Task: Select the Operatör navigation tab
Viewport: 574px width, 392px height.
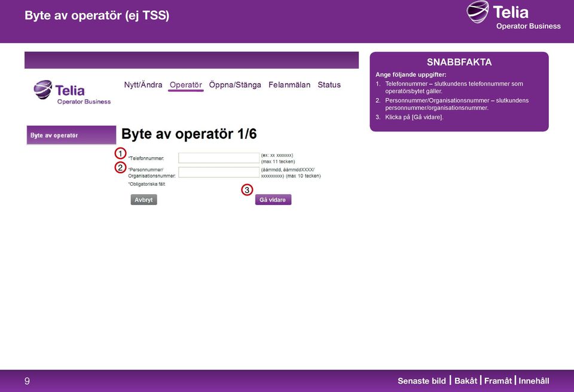Action: [x=185, y=85]
